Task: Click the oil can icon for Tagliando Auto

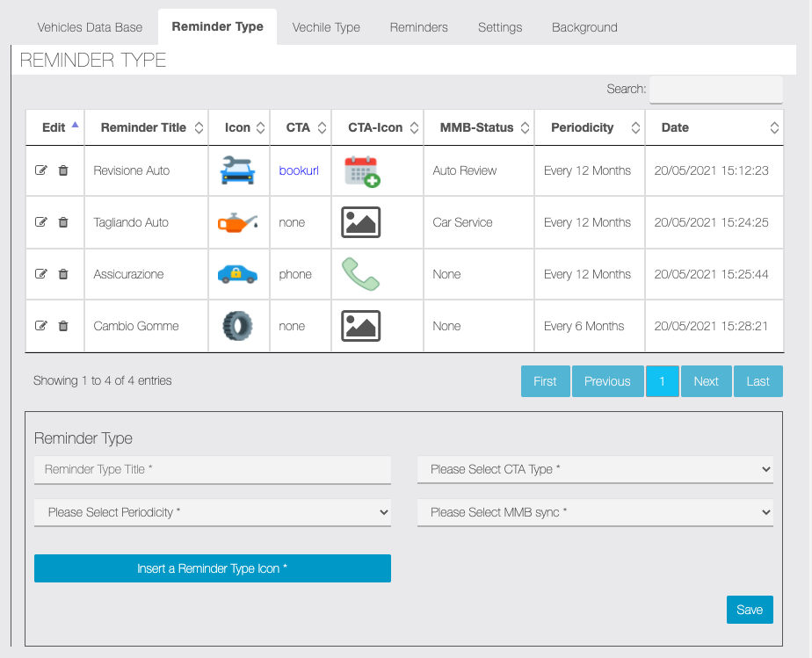Action: click(x=237, y=222)
